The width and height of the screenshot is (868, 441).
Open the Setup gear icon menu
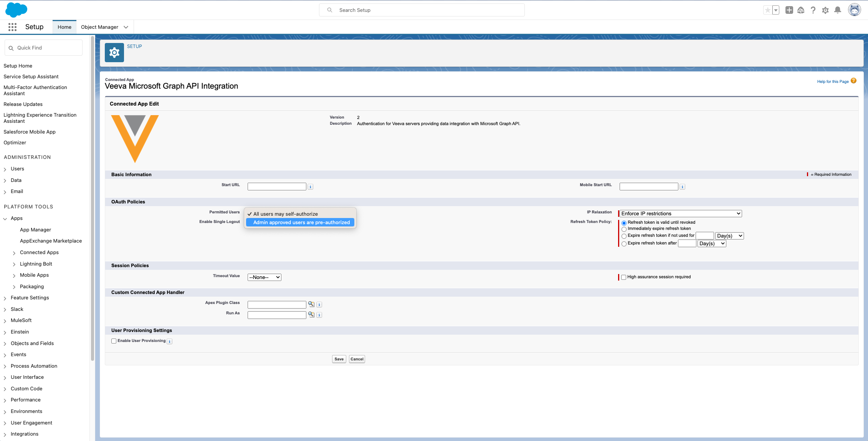pyautogui.click(x=825, y=10)
